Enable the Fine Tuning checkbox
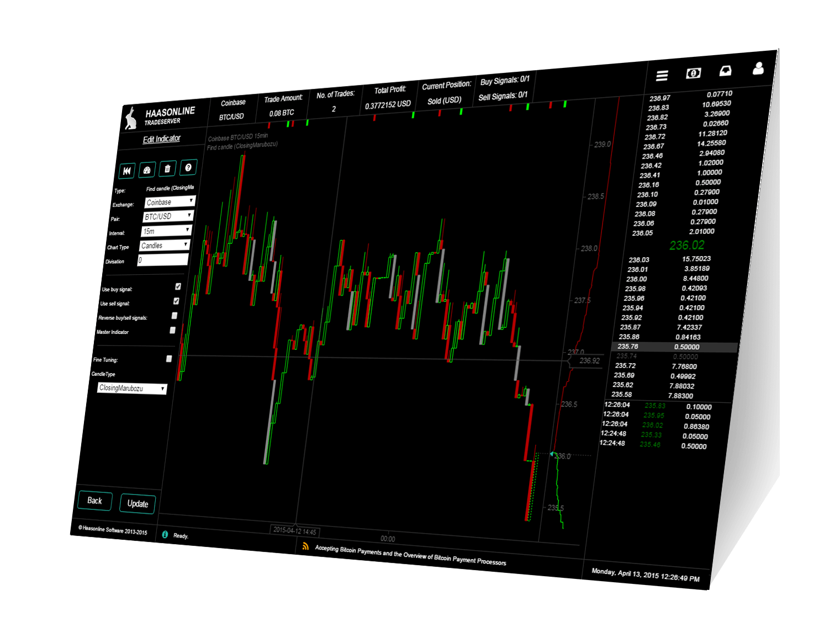This screenshot has height=644, width=835. click(169, 359)
